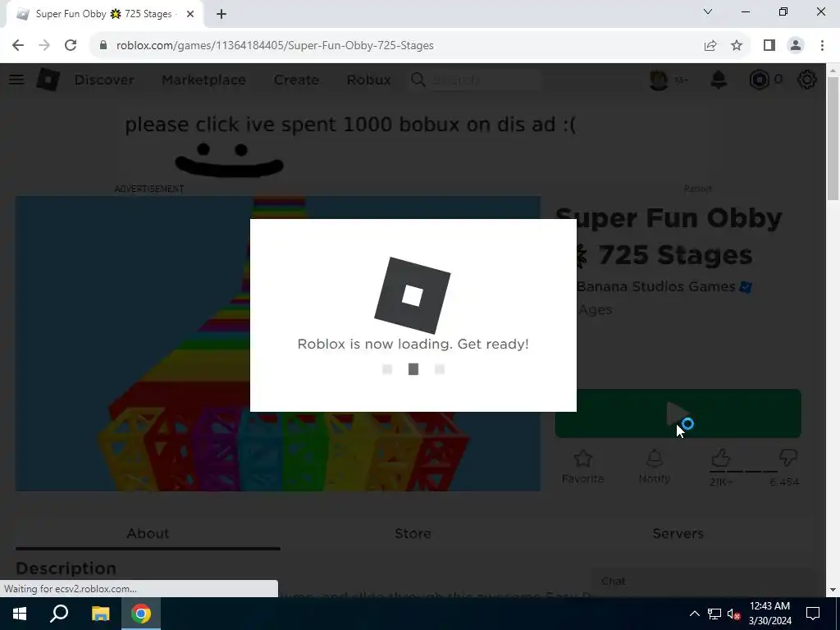Open the Roblox hamburger navigation menu
Screen dimensions: 840x630
[x=16, y=80]
